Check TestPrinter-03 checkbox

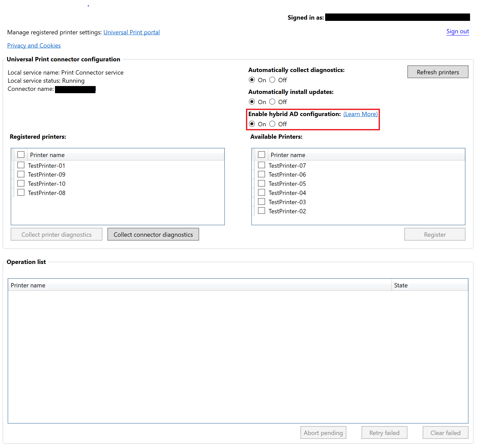pyautogui.click(x=262, y=202)
